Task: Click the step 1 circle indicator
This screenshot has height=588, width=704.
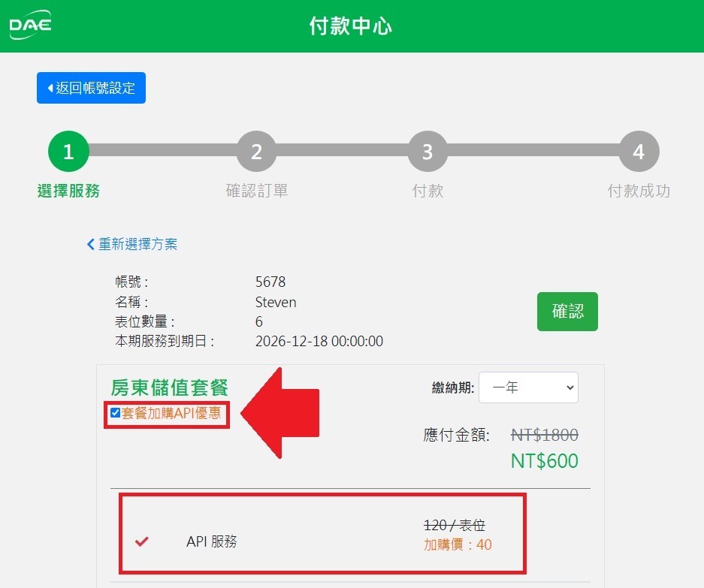Action: [68, 152]
